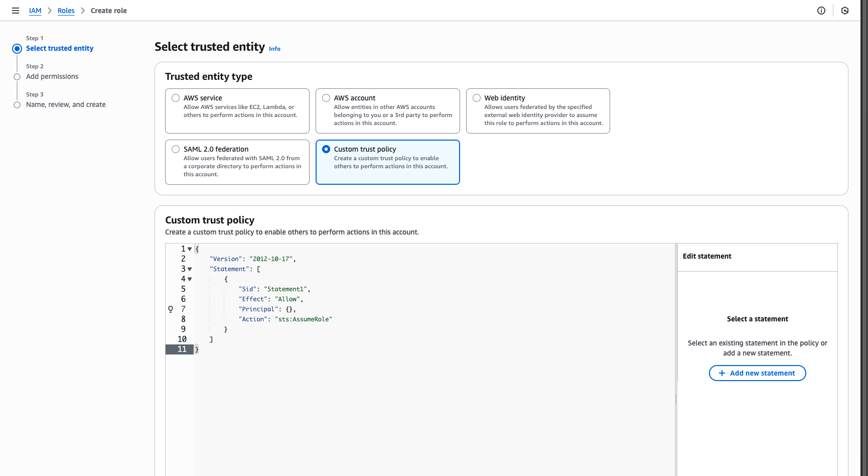Navigate to IAM via the breadcrumb

click(35, 10)
